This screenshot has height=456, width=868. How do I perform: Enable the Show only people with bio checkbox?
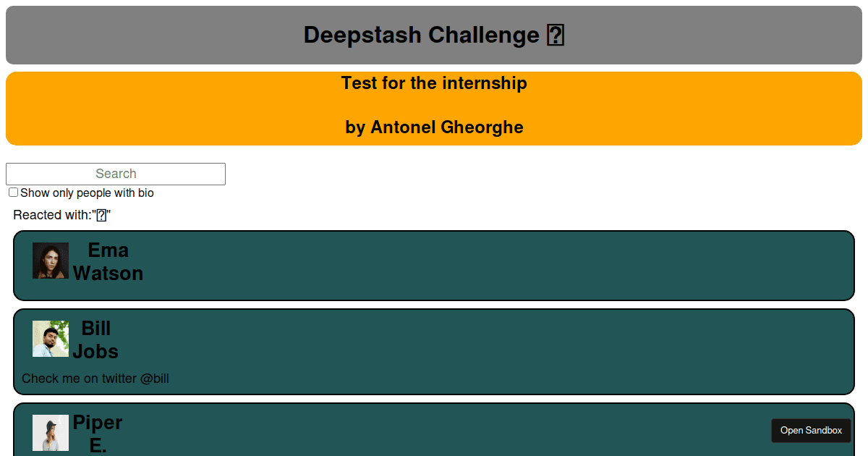click(13, 192)
